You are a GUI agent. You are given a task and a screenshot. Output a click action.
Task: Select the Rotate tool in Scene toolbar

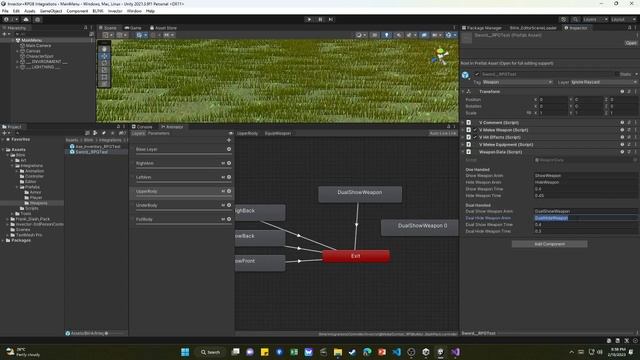coord(104,63)
